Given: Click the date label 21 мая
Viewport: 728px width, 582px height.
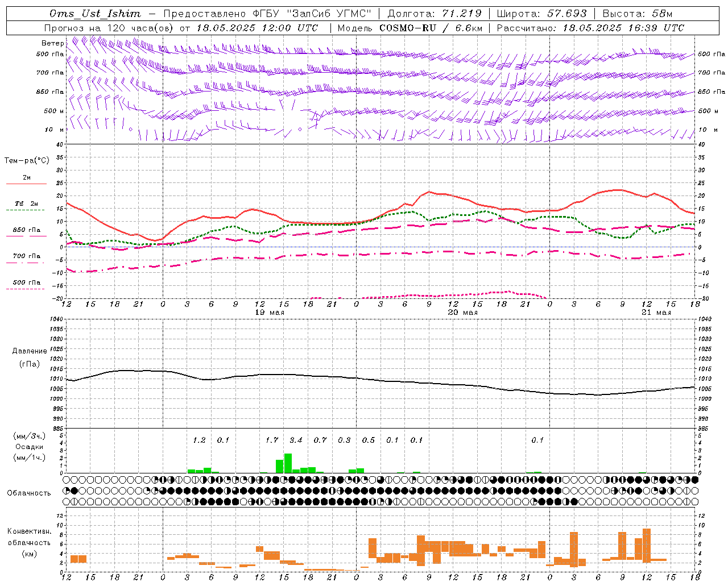Looking at the screenshot, I should pos(656,313).
